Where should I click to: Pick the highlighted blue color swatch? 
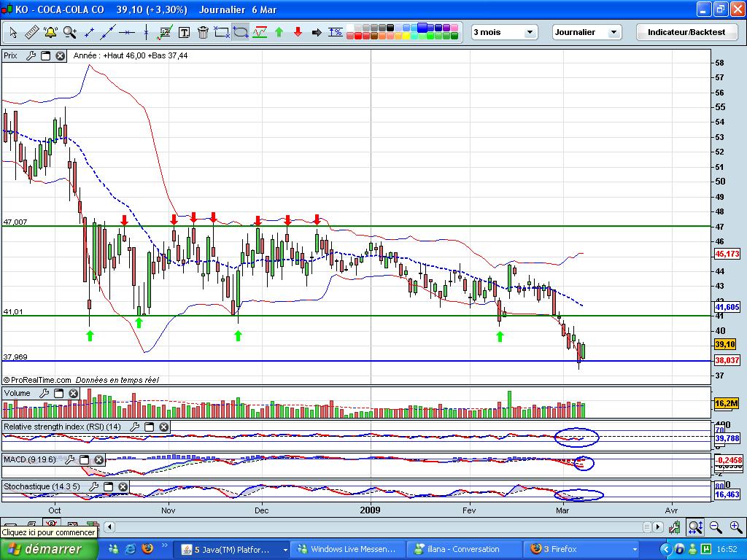pyautogui.click(x=422, y=28)
